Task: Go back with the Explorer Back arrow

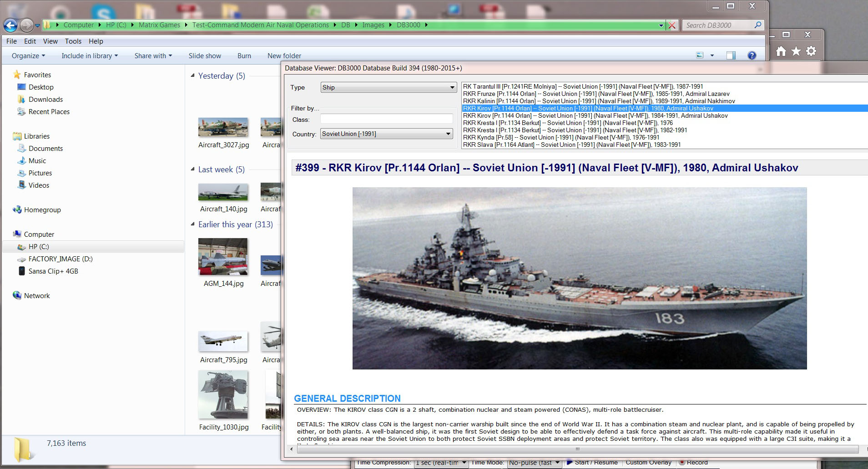Action: coord(10,25)
